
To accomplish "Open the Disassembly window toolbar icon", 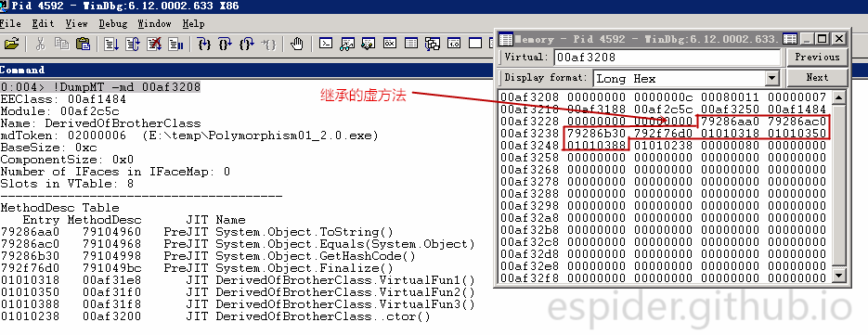I will pos(454,44).
